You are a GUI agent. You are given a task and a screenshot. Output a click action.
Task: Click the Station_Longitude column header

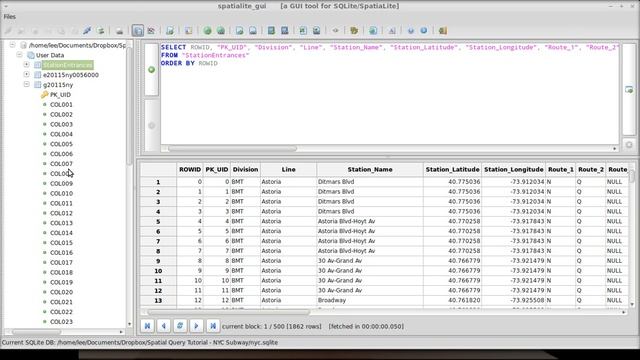coord(513,169)
